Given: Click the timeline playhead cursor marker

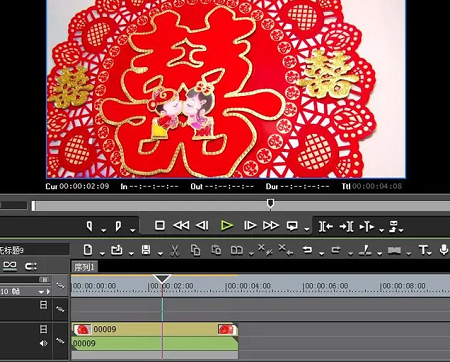Looking at the screenshot, I should point(162,279).
